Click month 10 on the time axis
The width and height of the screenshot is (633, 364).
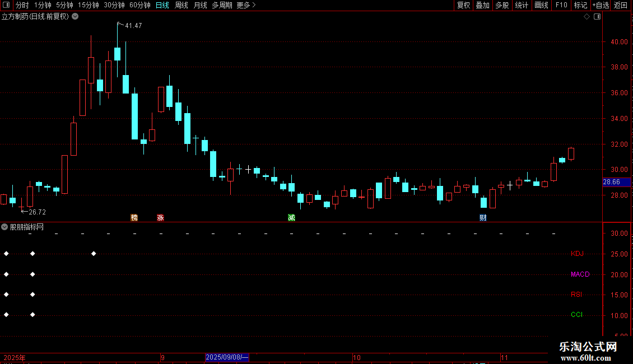356,357
